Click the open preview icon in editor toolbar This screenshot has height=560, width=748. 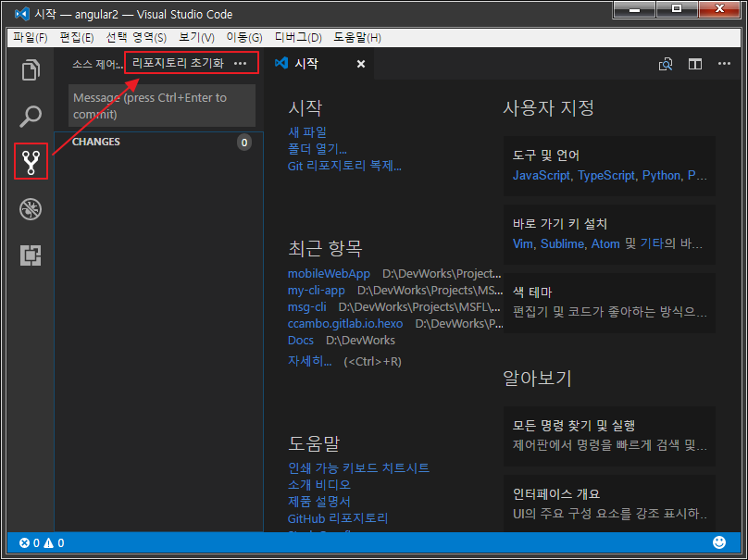(666, 64)
